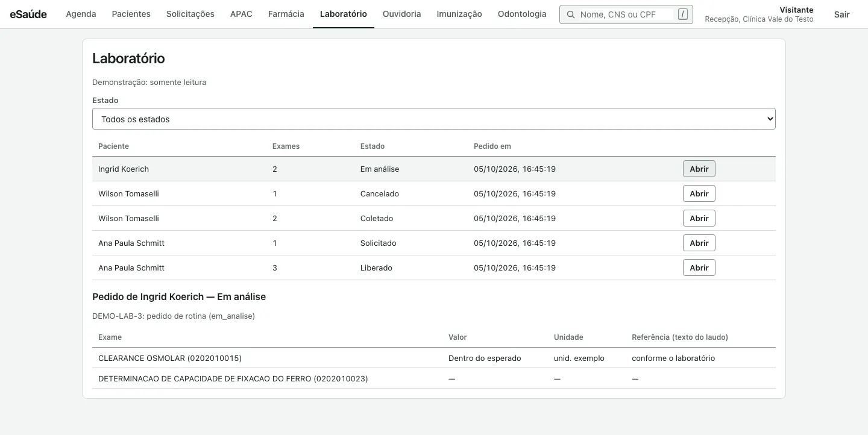The image size is (868, 435).
Task: Click the magnifier icon in search box
Action: click(x=570, y=14)
